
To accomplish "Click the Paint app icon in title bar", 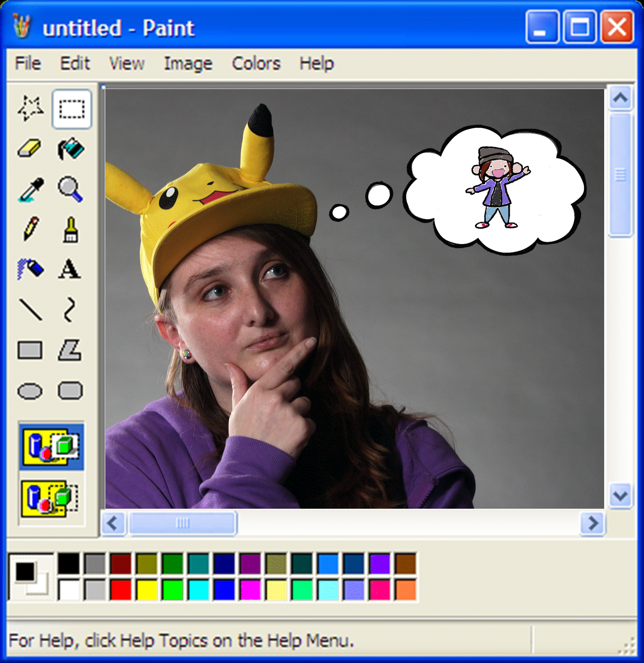I will (x=22, y=26).
